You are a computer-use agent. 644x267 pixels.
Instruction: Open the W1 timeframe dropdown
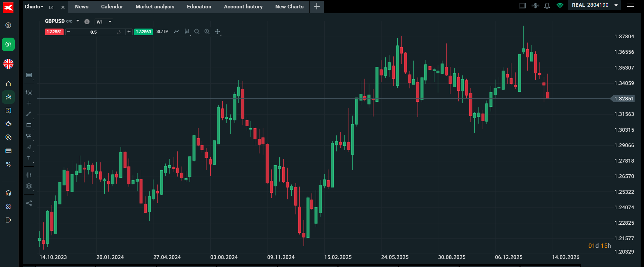pyautogui.click(x=104, y=22)
